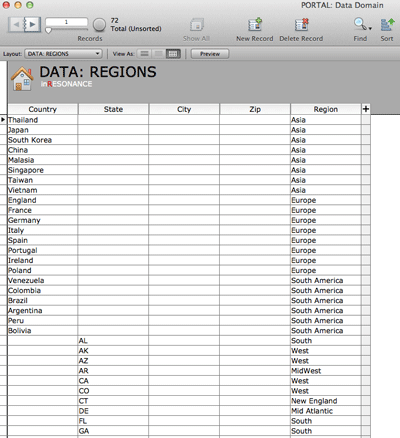This screenshot has height=438, width=400.
Task: Select the France country cell
Action: pos(43,210)
